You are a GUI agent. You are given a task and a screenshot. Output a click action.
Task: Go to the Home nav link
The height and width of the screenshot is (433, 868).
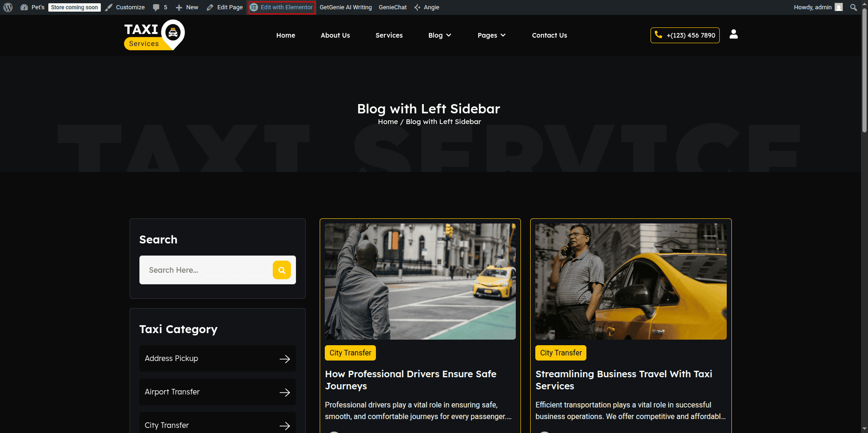[x=286, y=35]
